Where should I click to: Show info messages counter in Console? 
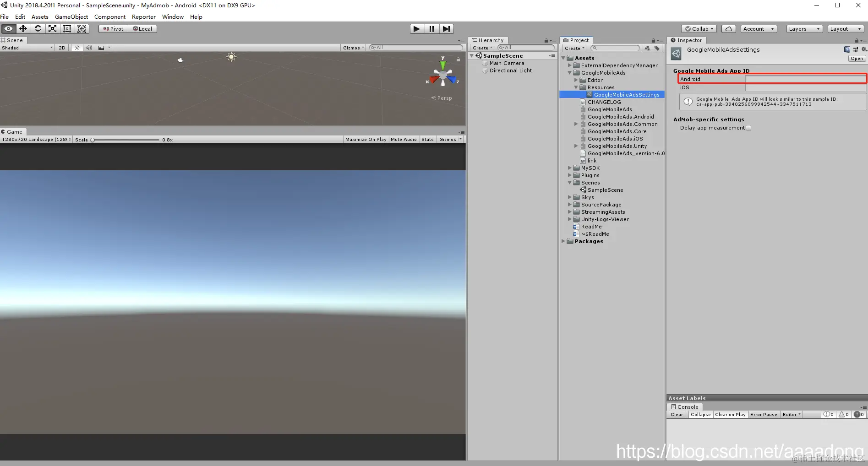[x=829, y=415]
